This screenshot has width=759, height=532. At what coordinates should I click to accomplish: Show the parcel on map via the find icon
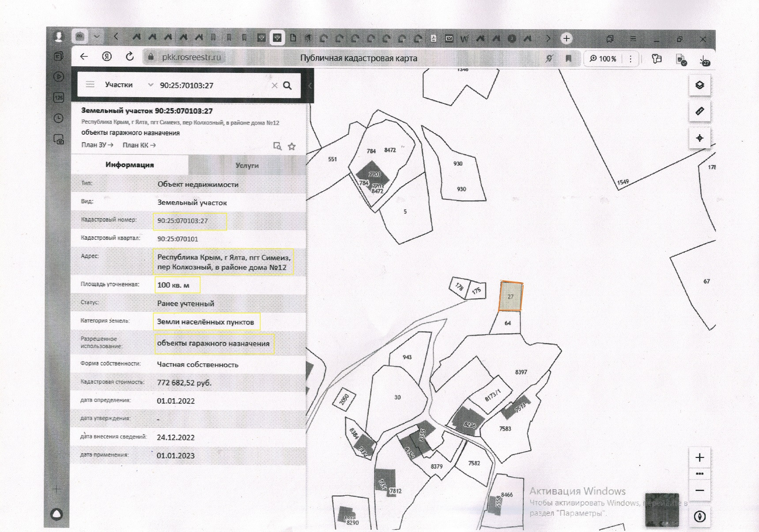point(277,146)
